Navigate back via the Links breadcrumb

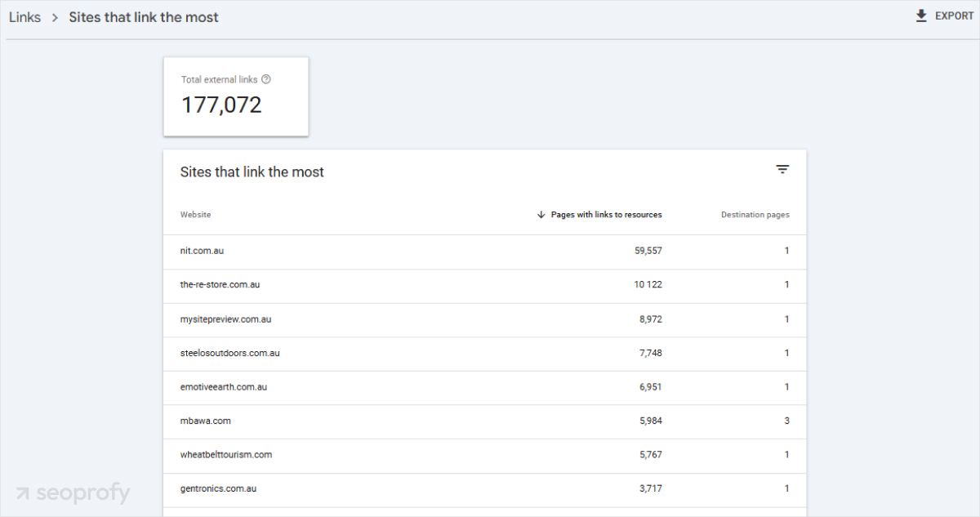coord(24,16)
